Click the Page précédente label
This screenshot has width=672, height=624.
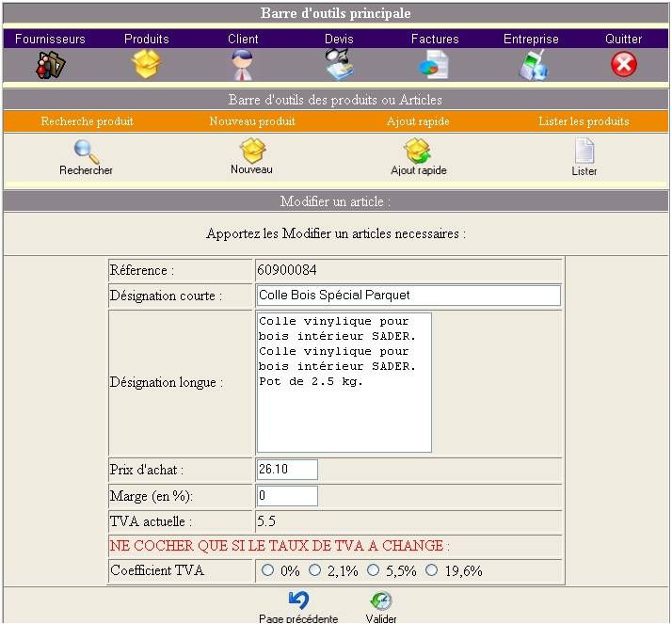click(x=298, y=618)
